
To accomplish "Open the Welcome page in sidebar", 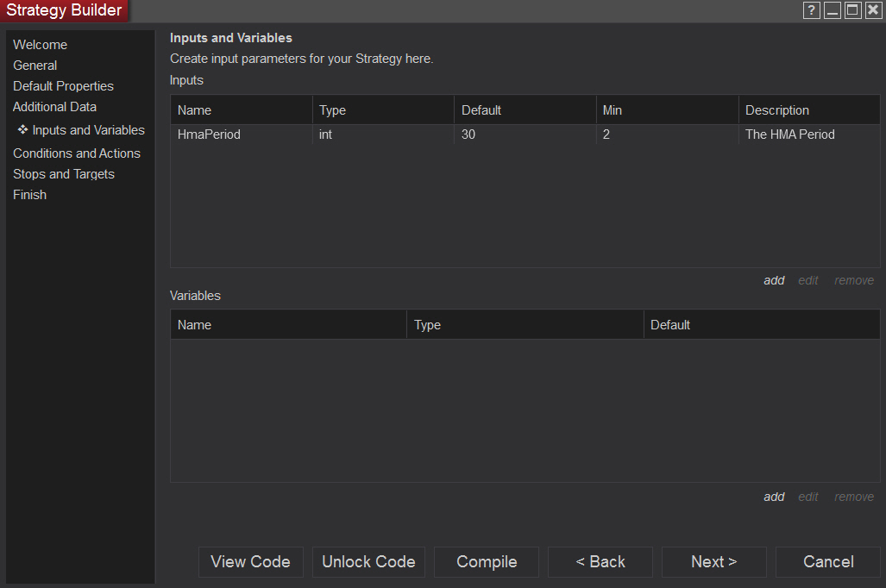I will coord(40,45).
